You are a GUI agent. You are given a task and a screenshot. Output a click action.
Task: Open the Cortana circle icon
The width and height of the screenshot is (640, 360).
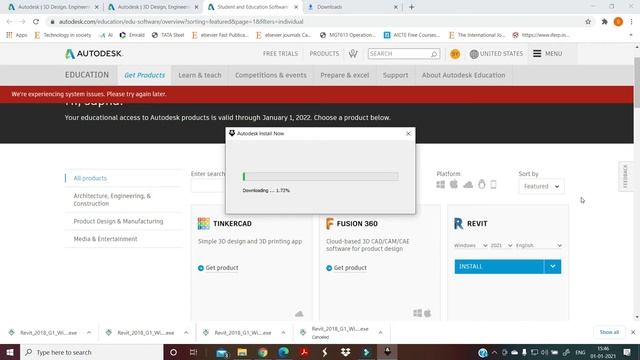click(x=173, y=352)
